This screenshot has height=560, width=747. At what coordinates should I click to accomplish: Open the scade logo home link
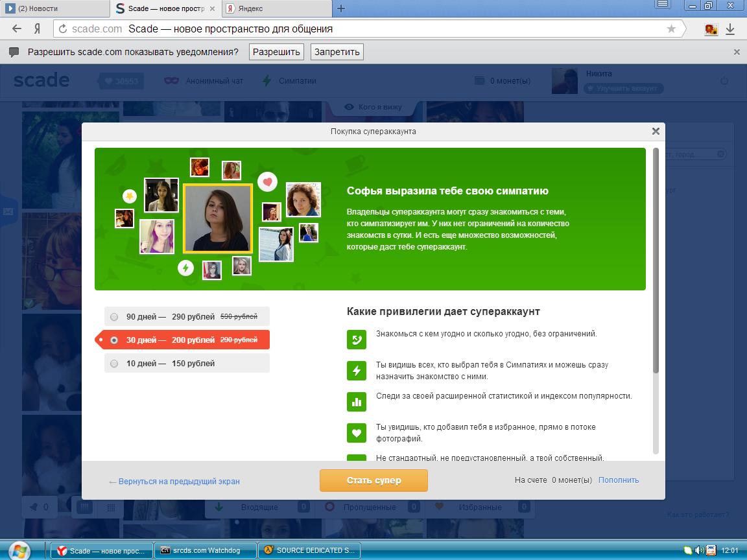[x=41, y=80]
